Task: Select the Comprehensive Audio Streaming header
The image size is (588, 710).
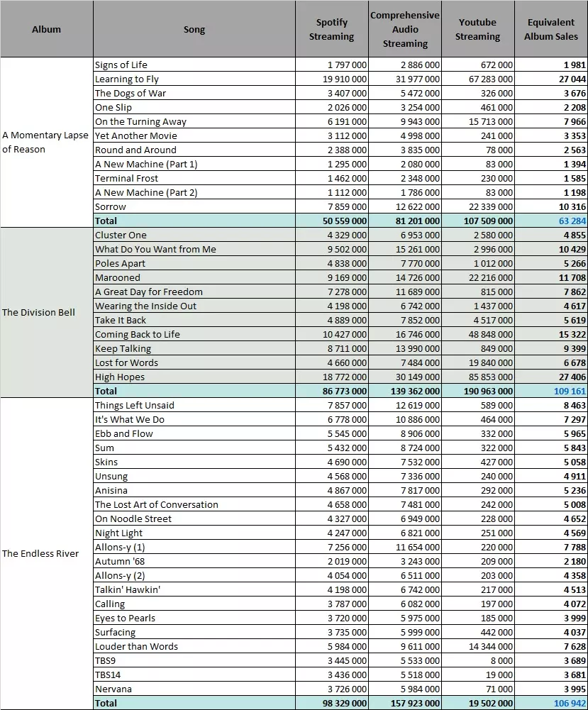Action: (x=405, y=29)
